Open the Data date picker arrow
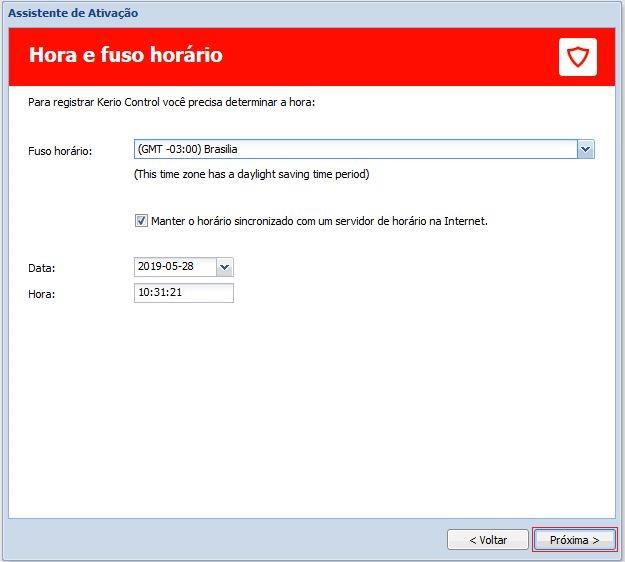625x562 pixels. click(x=224, y=267)
